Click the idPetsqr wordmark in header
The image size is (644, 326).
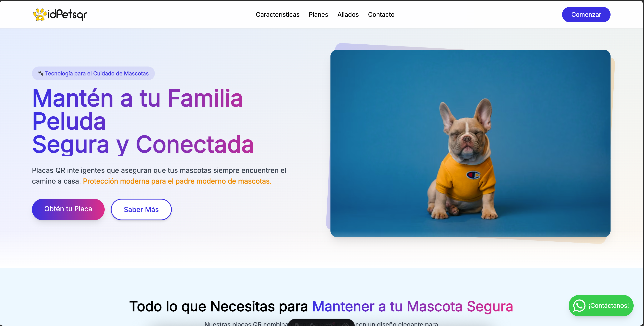click(x=67, y=15)
